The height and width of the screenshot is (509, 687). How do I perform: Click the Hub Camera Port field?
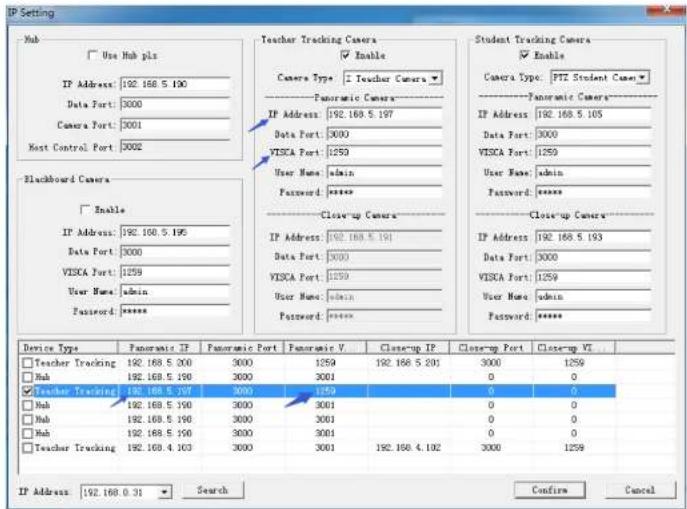(x=175, y=125)
